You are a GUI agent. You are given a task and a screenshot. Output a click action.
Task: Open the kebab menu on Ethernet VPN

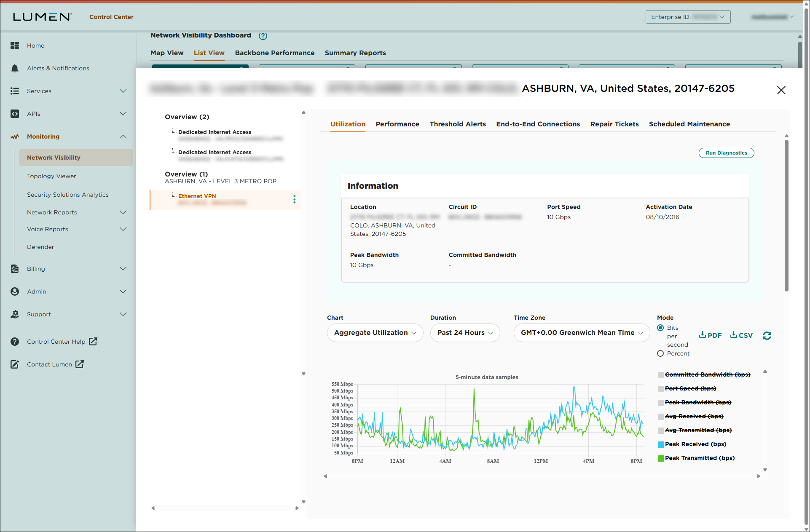tap(294, 199)
